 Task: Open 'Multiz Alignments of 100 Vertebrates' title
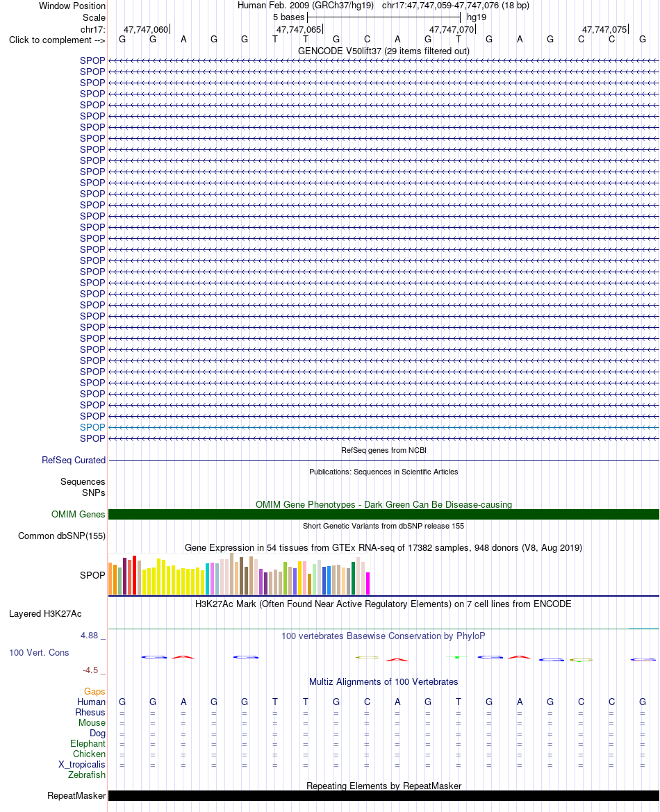(383, 681)
